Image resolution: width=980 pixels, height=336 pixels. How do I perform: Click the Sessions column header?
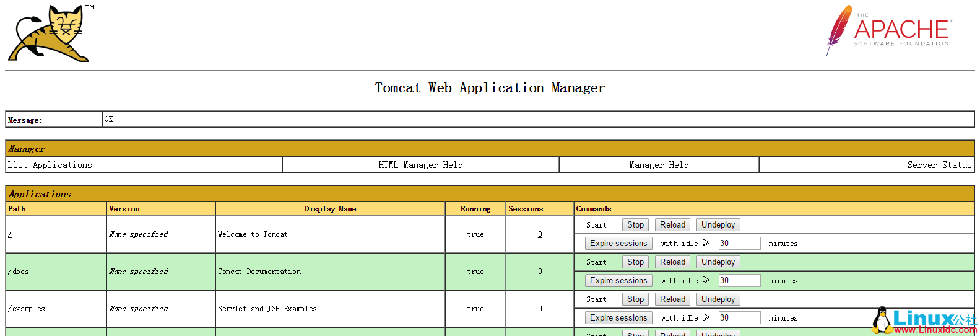tap(526, 209)
